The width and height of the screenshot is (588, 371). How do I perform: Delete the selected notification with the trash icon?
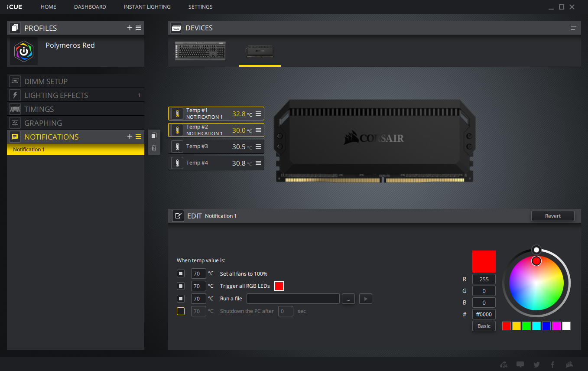click(x=154, y=148)
